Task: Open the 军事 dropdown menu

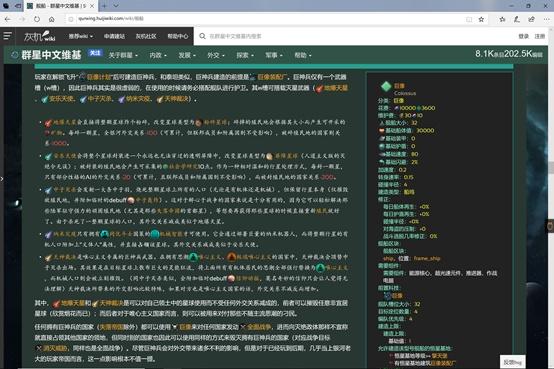Action: point(274,55)
